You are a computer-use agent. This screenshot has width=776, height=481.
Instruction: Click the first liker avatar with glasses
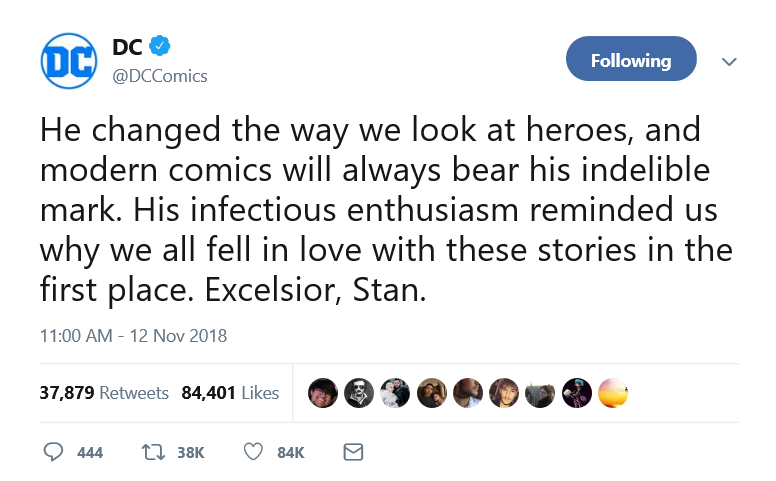[x=323, y=393]
